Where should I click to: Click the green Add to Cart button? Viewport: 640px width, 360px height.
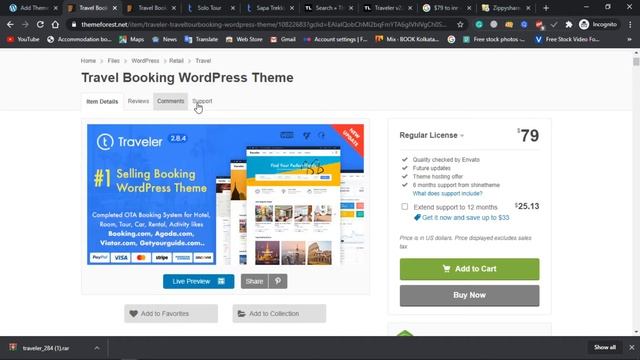[469, 269]
